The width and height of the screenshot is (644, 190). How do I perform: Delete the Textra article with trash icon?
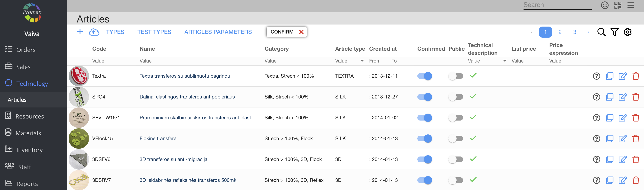click(x=635, y=76)
